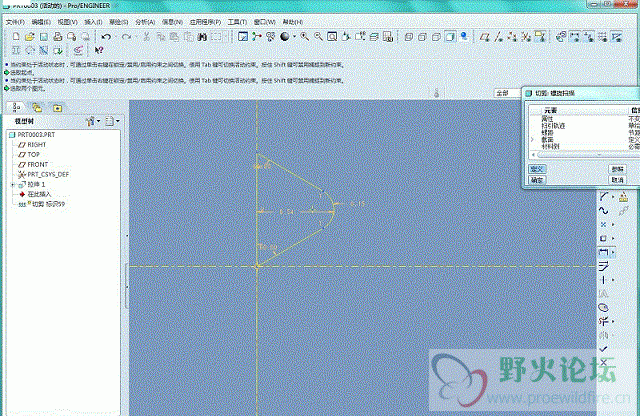
Task: Click the sketch quit X icon
Action: pos(604,363)
